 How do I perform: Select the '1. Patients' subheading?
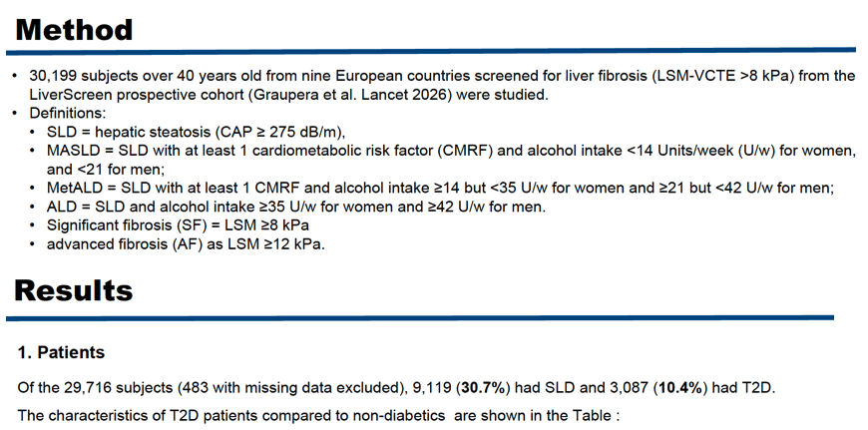[x=61, y=352]
